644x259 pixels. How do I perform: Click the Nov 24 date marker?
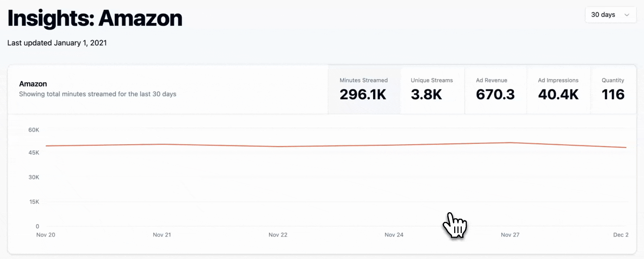pyautogui.click(x=394, y=235)
